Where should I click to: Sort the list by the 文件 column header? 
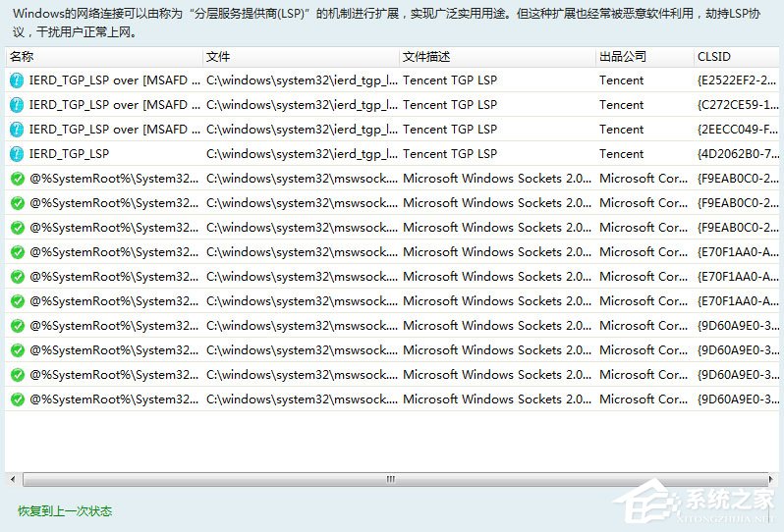tap(301, 57)
